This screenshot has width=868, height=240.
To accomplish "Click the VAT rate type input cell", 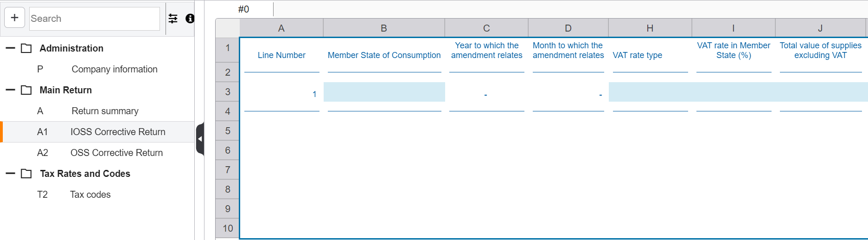I will 650,92.
